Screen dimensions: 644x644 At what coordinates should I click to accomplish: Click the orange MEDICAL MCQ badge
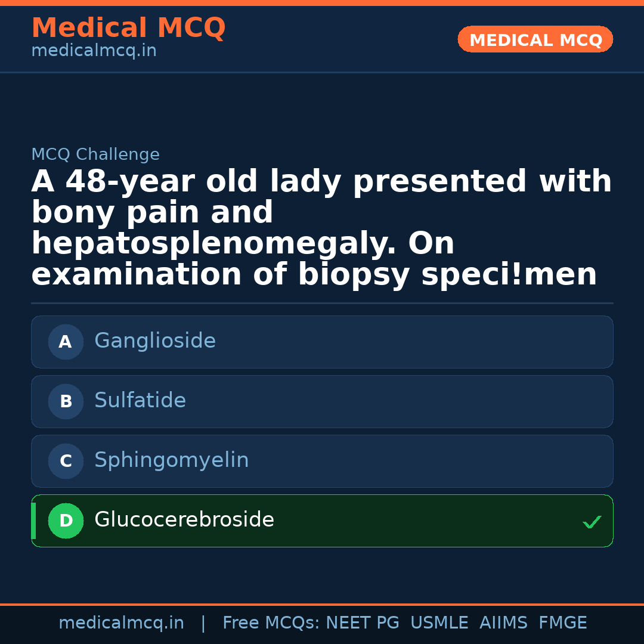click(x=535, y=39)
